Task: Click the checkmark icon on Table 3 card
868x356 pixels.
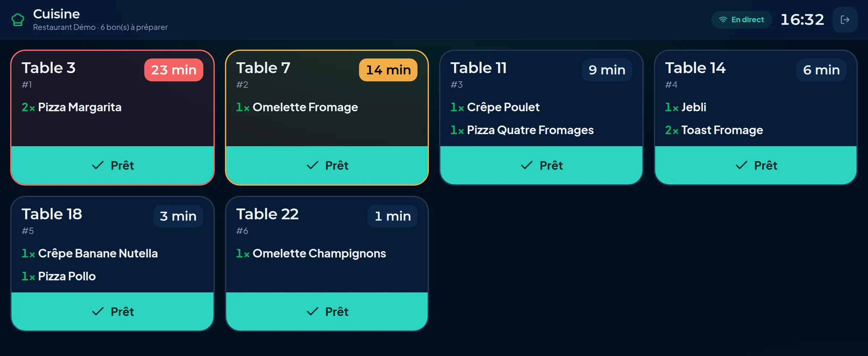Action: [x=98, y=165]
